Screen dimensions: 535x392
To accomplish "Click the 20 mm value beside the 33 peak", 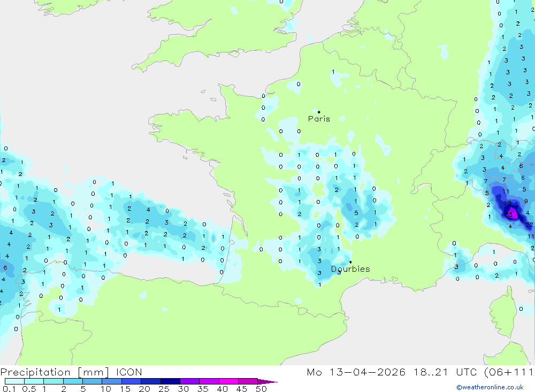I will (507, 203).
